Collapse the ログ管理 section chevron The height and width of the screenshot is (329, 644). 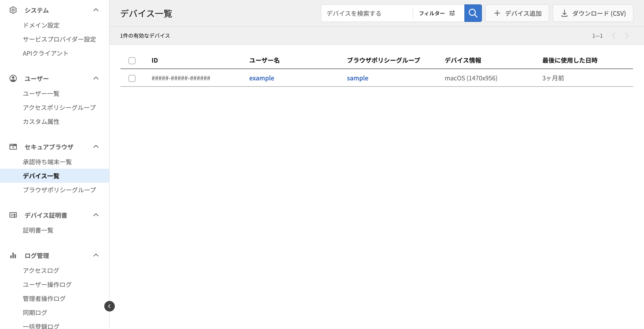(96, 255)
